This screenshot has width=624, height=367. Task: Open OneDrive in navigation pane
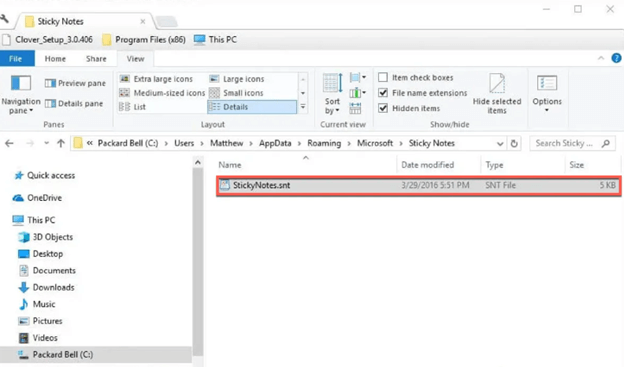37,198
